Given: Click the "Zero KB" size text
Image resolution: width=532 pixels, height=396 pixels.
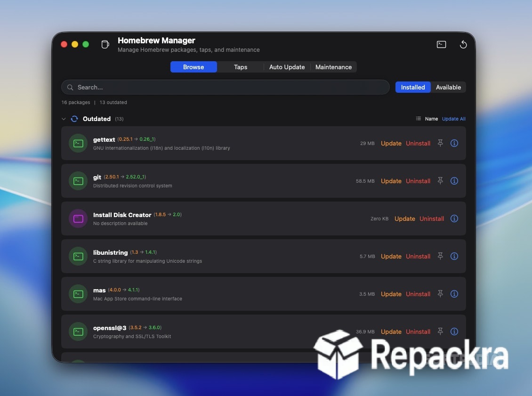Looking at the screenshot, I should (x=379, y=218).
